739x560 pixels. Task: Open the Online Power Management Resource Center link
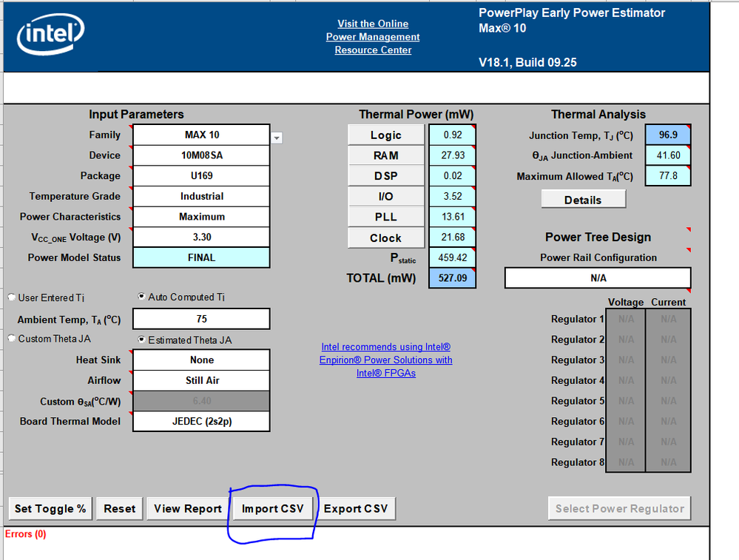tap(373, 37)
